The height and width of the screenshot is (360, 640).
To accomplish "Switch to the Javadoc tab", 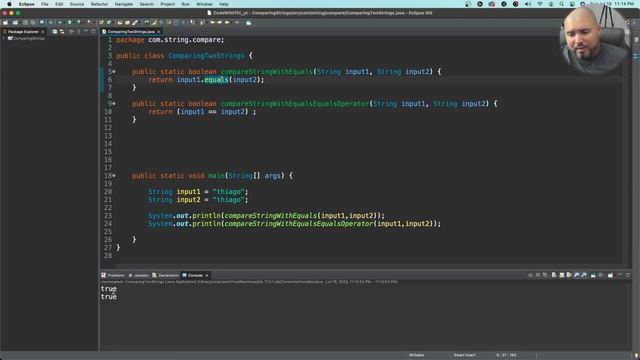I will [139, 275].
